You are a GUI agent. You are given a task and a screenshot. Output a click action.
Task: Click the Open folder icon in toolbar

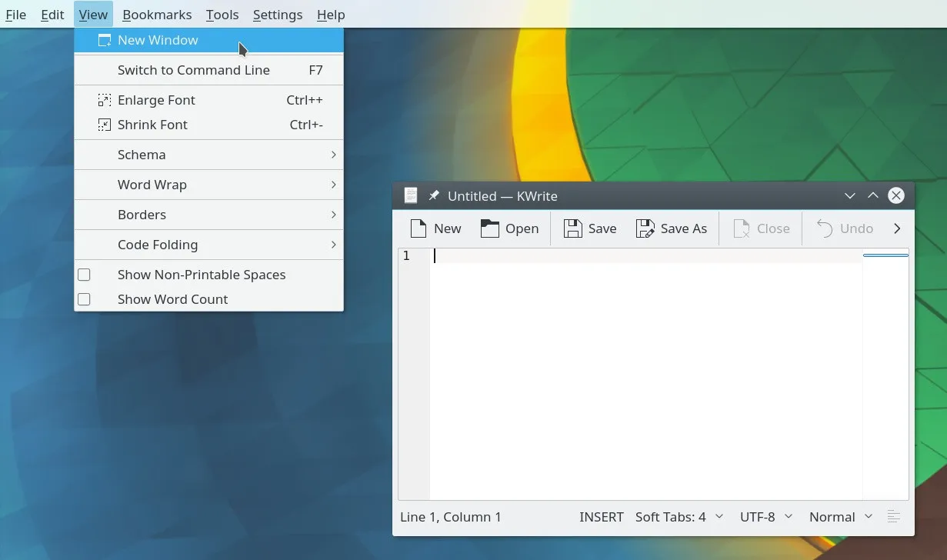[490, 228]
